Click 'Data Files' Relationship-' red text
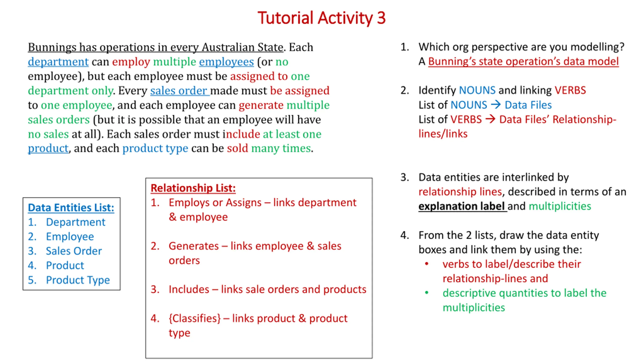The image size is (644, 362). [558, 120]
